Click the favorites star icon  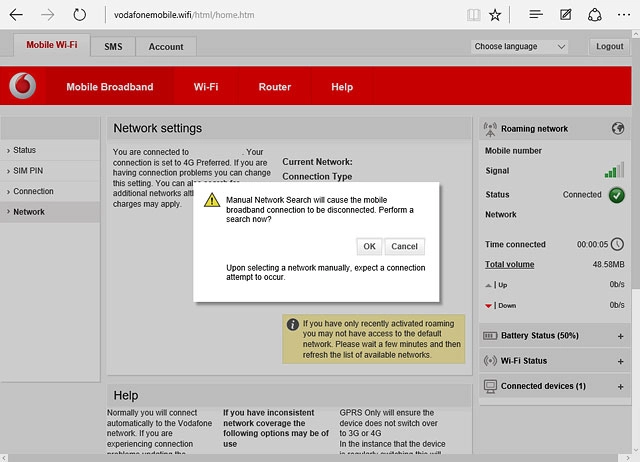click(496, 15)
